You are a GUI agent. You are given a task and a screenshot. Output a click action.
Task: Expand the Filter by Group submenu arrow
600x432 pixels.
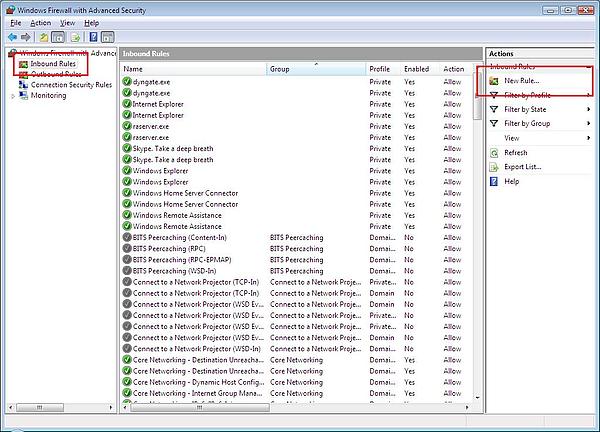click(x=589, y=123)
